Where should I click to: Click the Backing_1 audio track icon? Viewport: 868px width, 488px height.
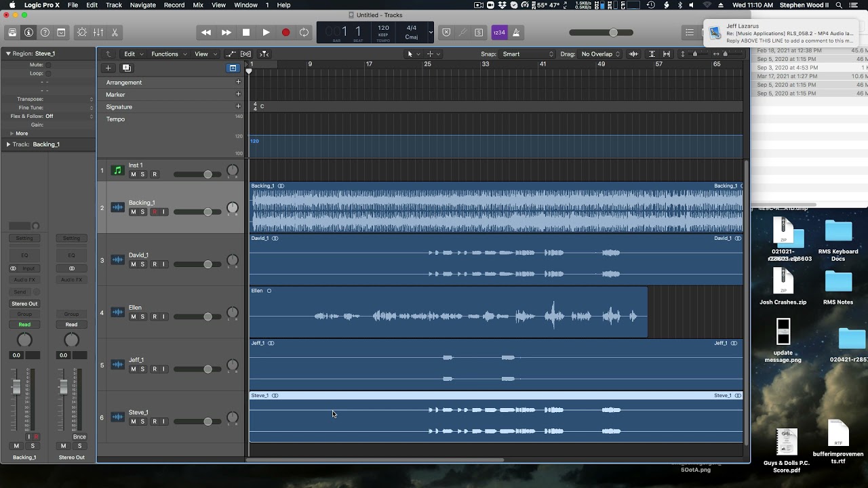click(x=117, y=207)
